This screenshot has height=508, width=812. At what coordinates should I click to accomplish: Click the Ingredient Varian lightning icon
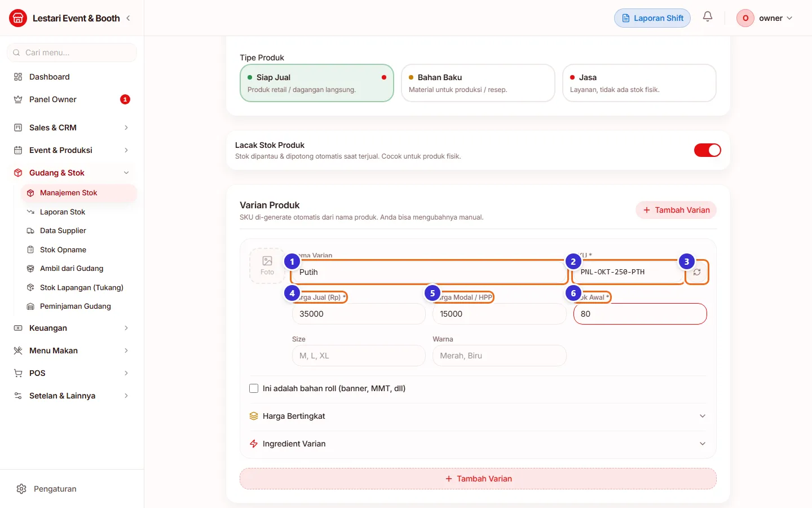tap(254, 444)
